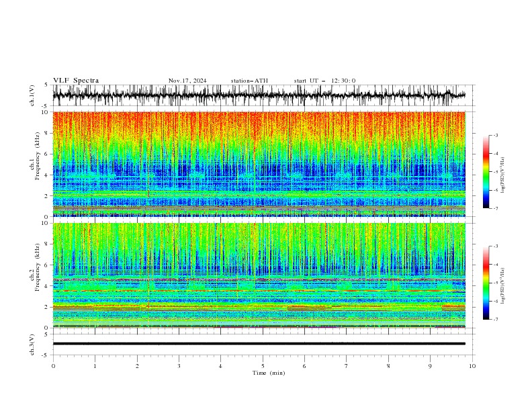This screenshot has width=532, height=411.
Task: Click the ch.1 'log(PSD)(V²/Hz)' colorbar label
Action: [503, 175]
